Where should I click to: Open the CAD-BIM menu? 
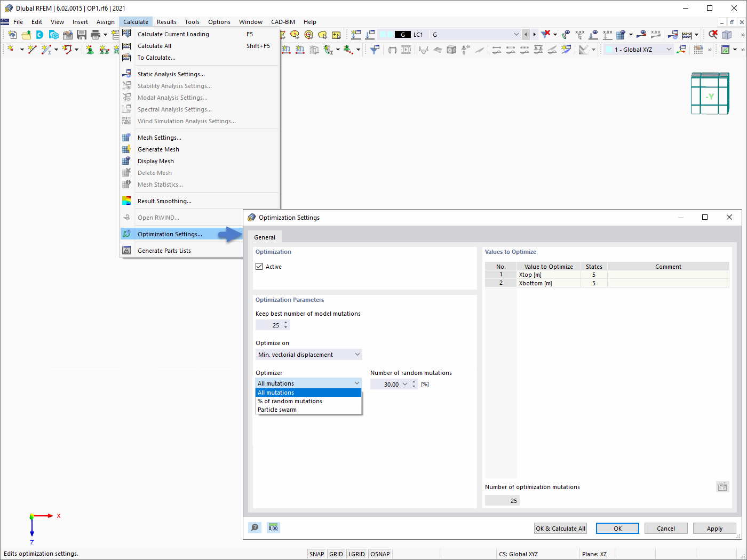[x=283, y=22]
